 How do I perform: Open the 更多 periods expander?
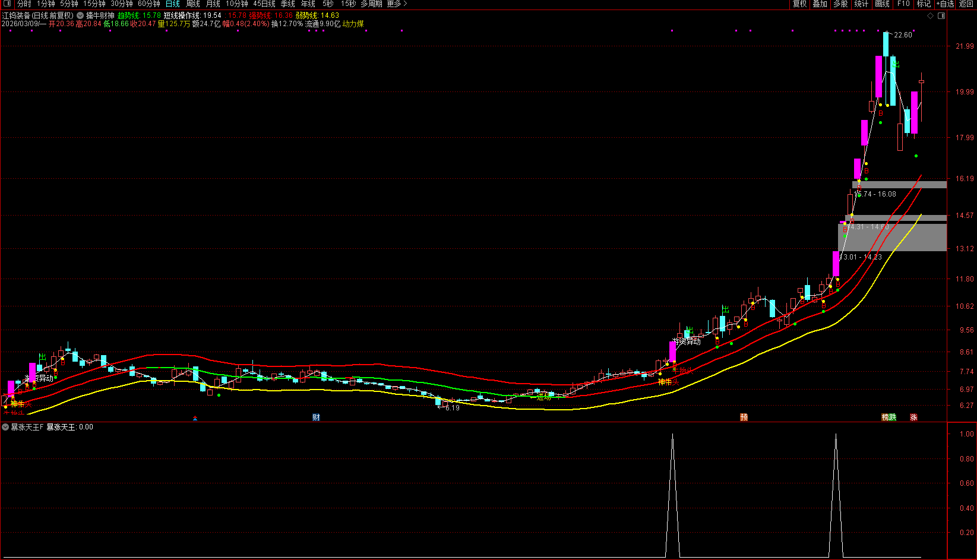tap(397, 4)
